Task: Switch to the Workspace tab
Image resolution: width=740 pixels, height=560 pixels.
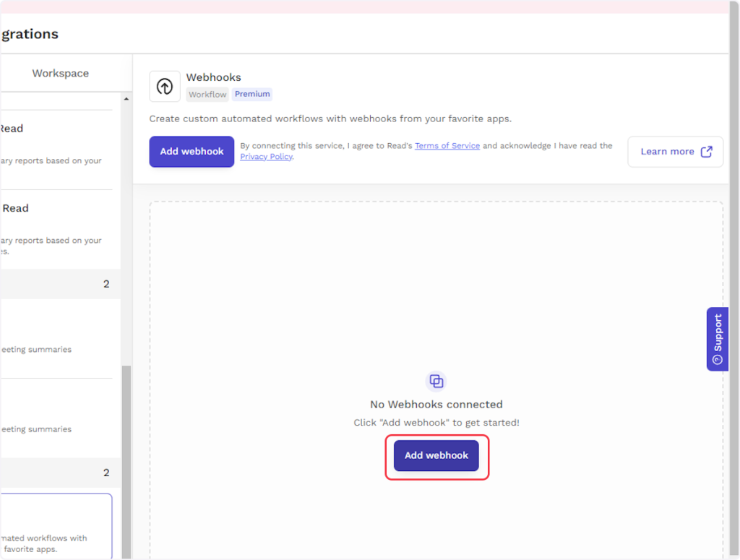Action: tap(61, 73)
